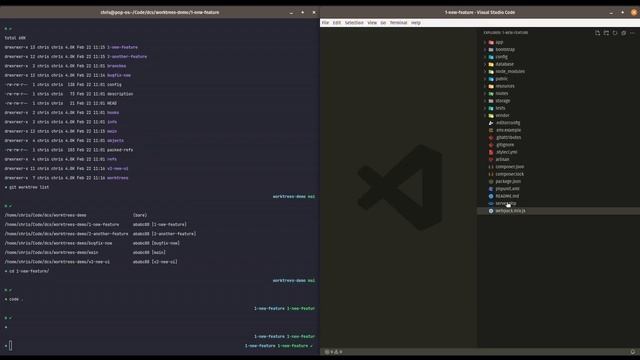The width and height of the screenshot is (640, 360).
Task: Click 'bugfix-now' directory name in terminal listing
Action: (x=119, y=76)
